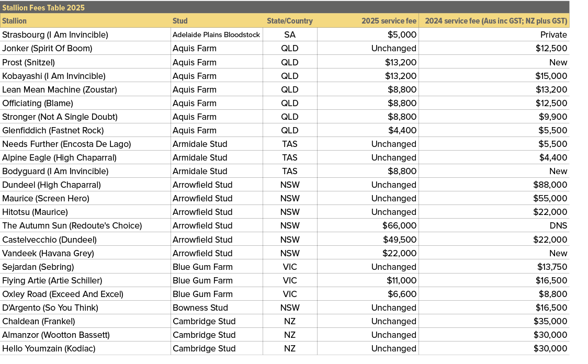Image resolution: width=588 pixels, height=364 pixels.
Task: Click NZ cell for Almanzor (Wootton Bassett)
Action: [290, 335]
